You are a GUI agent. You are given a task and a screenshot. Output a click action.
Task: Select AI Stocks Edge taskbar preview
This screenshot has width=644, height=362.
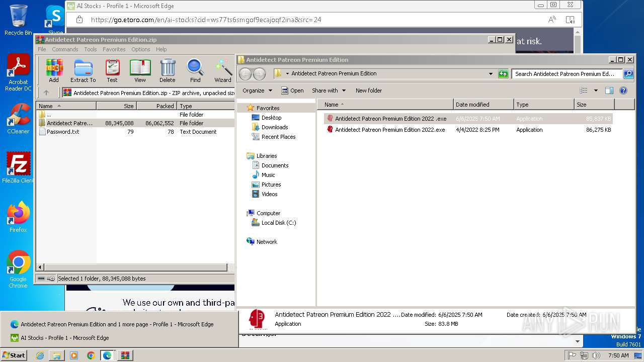point(119,338)
